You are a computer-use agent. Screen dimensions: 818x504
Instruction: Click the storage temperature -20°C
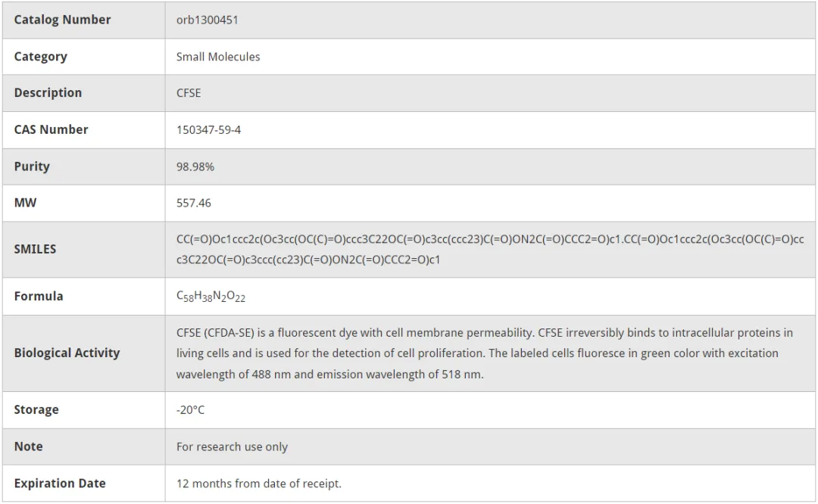[190, 409]
